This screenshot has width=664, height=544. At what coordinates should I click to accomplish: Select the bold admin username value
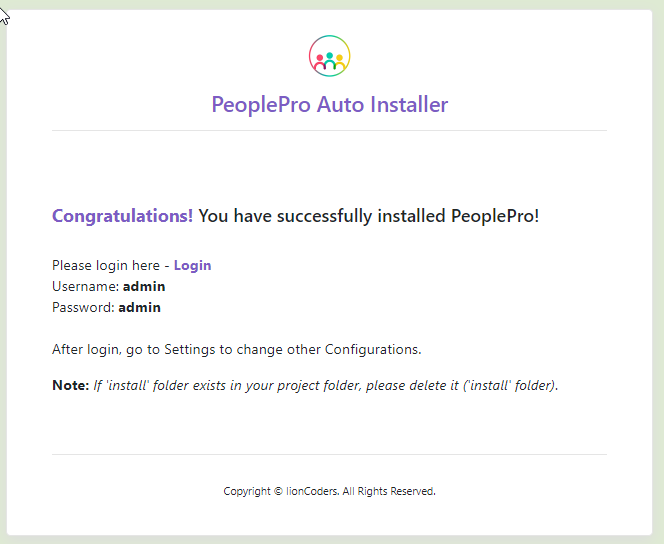point(144,286)
